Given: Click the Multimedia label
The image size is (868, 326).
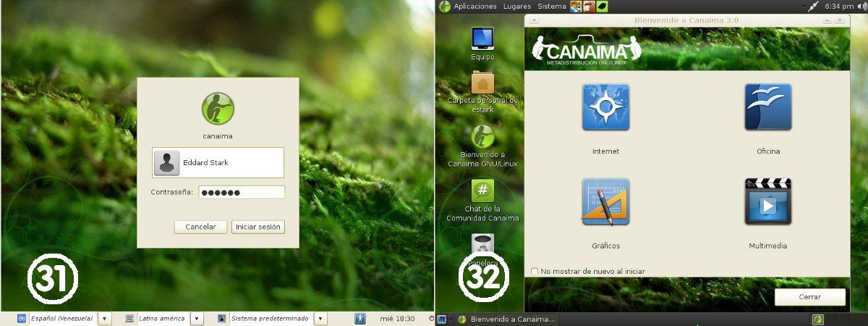Looking at the screenshot, I should [x=767, y=246].
